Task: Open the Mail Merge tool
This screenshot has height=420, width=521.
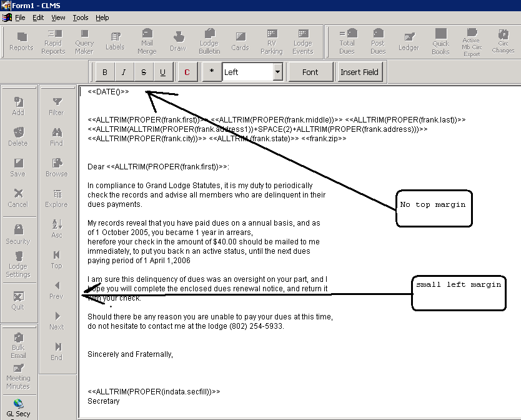Action: (147, 41)
